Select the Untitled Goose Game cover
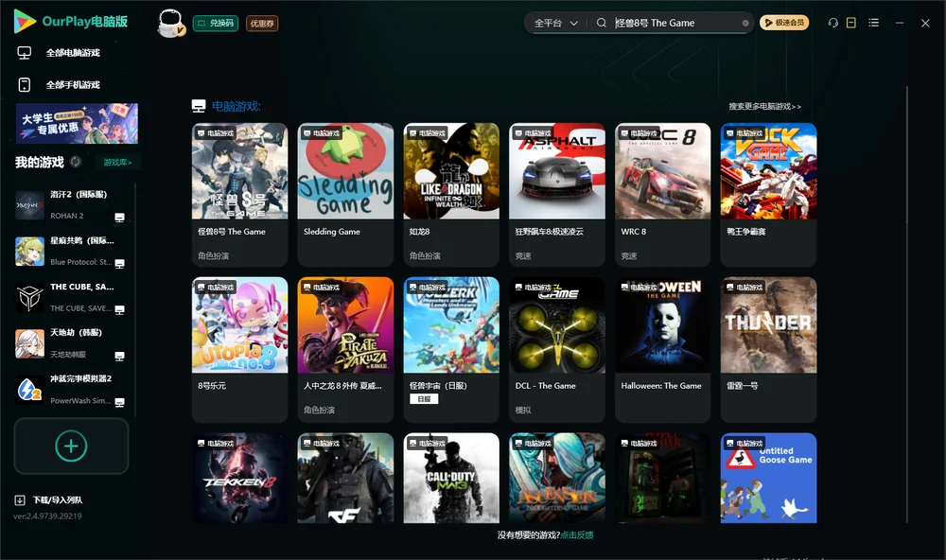The height and width of the screenshot is (560, 946). (768, 478)
